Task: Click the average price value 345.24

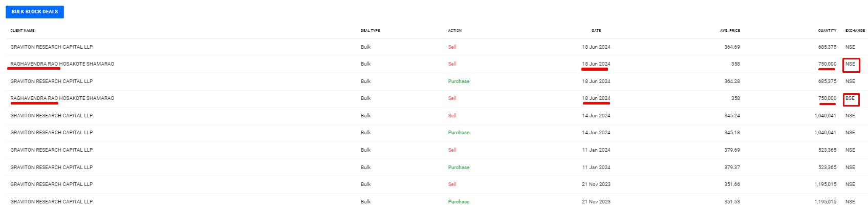Action: (x=732, y=116)
